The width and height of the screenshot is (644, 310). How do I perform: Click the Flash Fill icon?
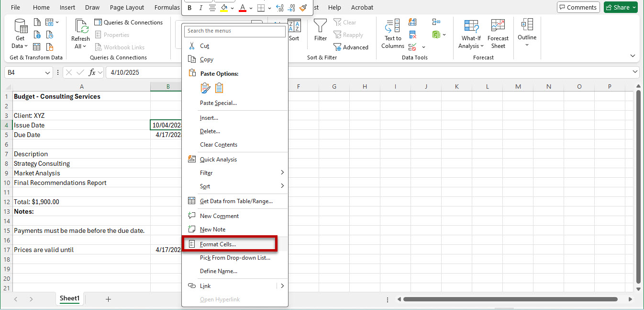click(412, 22)
